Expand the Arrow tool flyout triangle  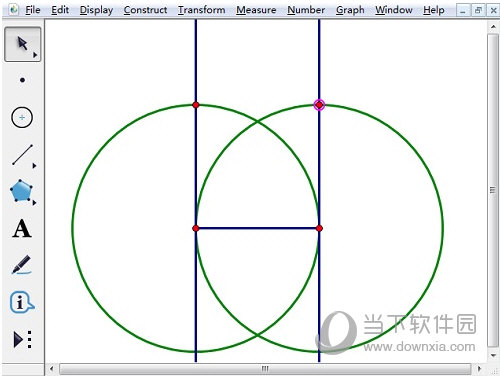click(x=35, y=55)
